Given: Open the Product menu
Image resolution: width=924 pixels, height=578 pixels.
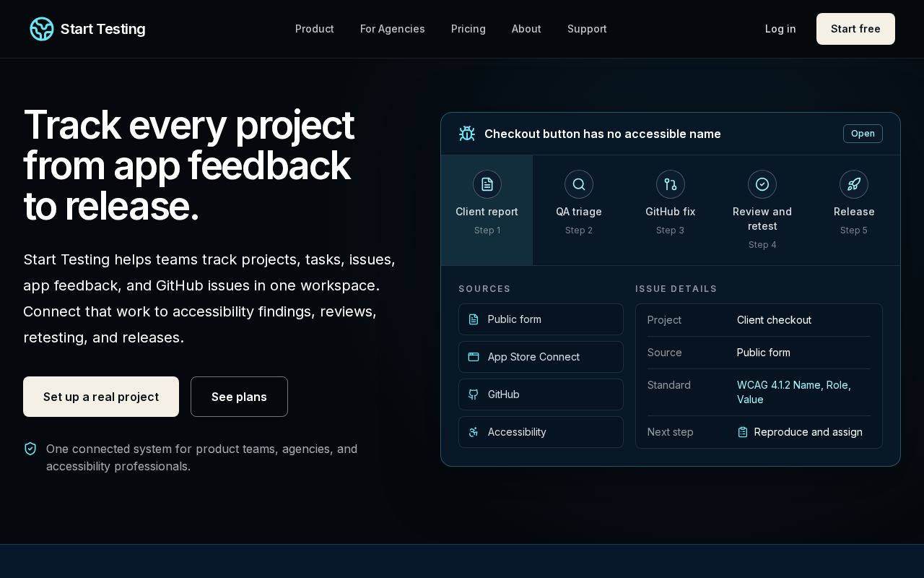Looking at the screenshot, I should click(x=315, y=29).
